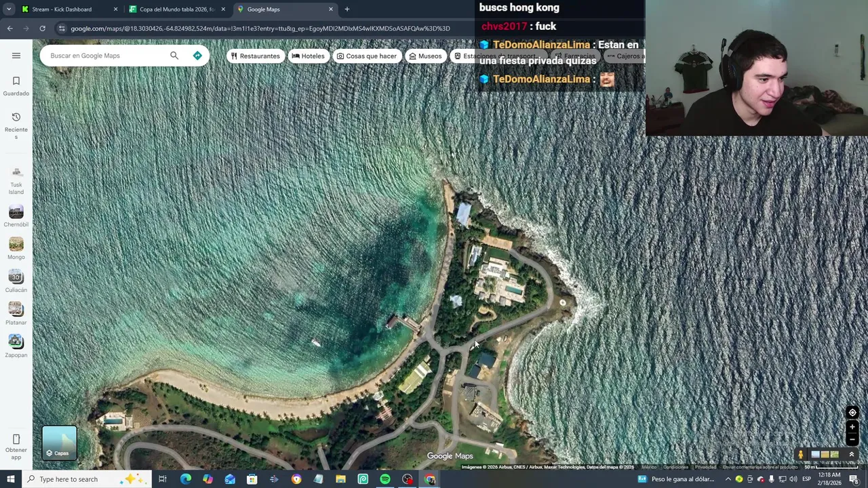Launch Microsoft Edge from taskbar
868x488 pixels.
tap(185, 479)
